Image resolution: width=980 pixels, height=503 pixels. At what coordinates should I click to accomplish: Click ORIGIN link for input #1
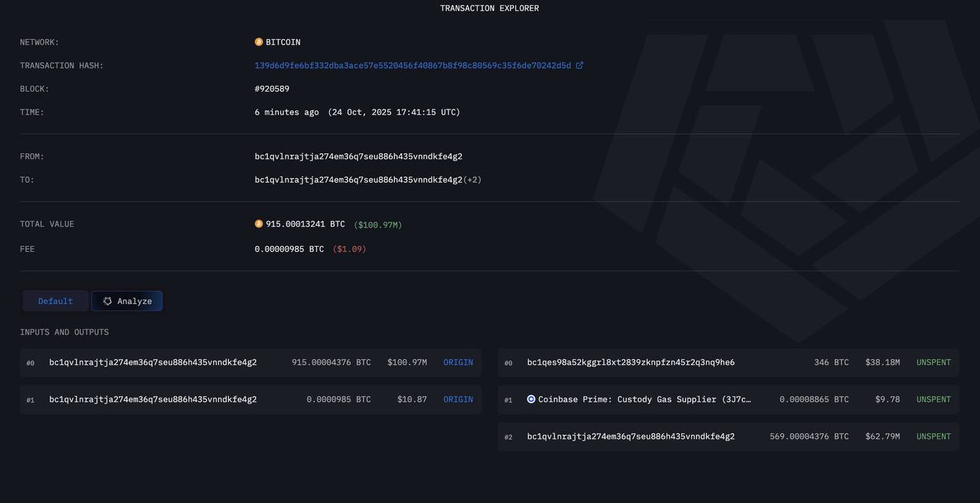[x=458, y=400]
